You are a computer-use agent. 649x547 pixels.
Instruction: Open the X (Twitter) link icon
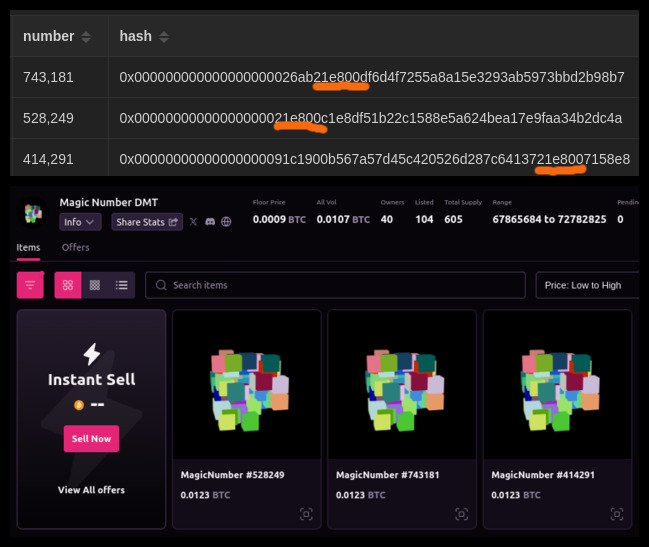(193, 222)
